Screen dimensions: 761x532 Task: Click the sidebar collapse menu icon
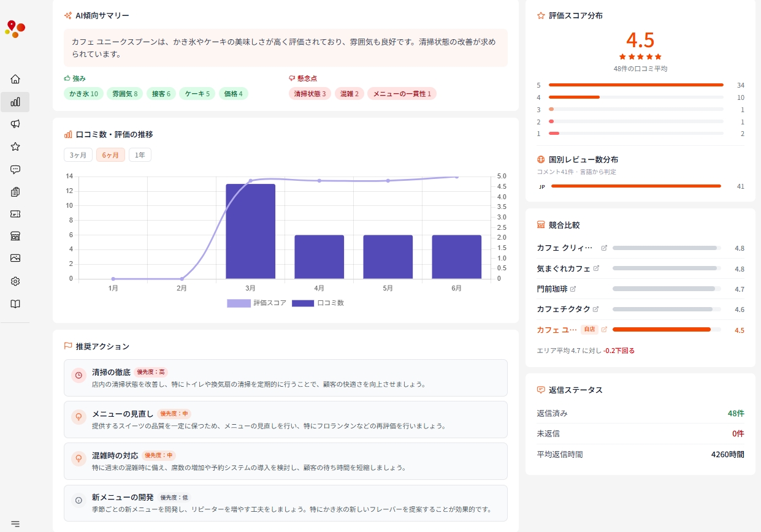point(15,523)
